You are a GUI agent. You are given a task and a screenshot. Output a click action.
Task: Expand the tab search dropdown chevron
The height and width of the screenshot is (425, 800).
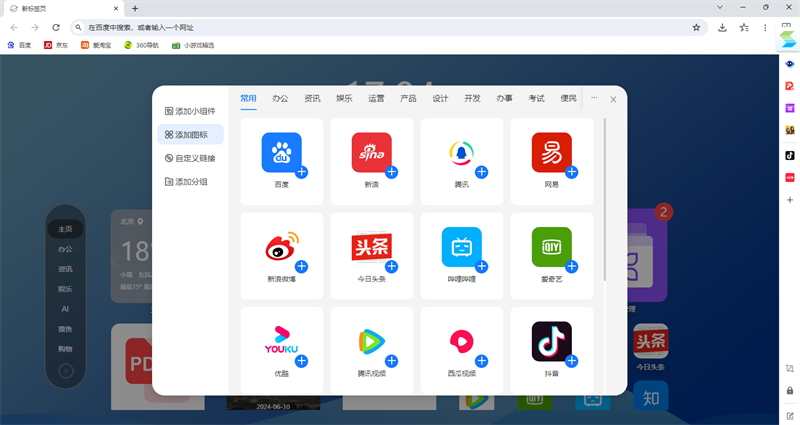click(719, 7)
